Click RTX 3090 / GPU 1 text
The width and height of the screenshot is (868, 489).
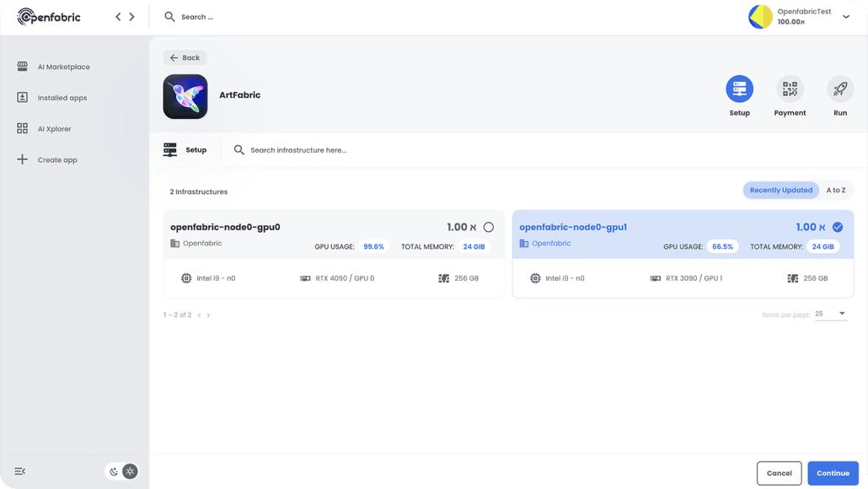point(694,278)
